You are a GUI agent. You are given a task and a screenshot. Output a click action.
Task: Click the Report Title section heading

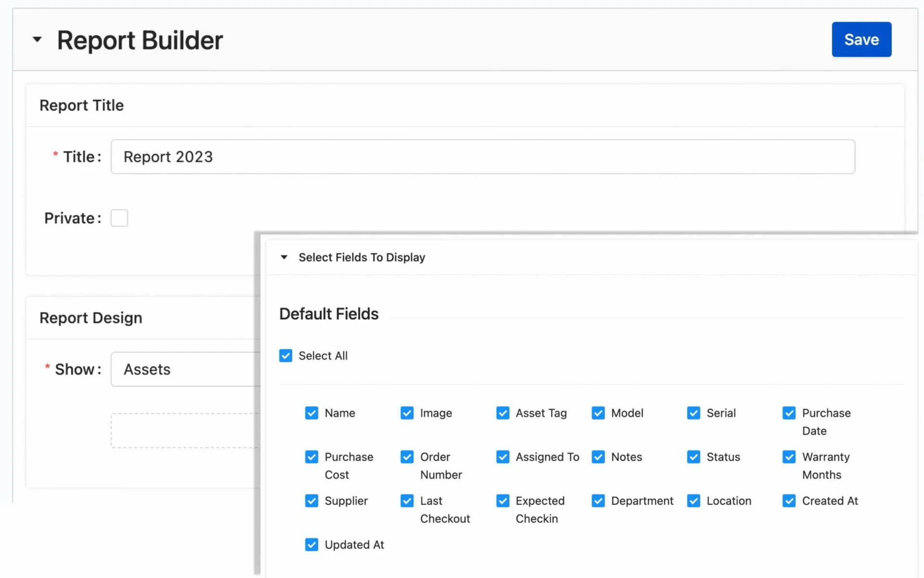click(81, 105)
